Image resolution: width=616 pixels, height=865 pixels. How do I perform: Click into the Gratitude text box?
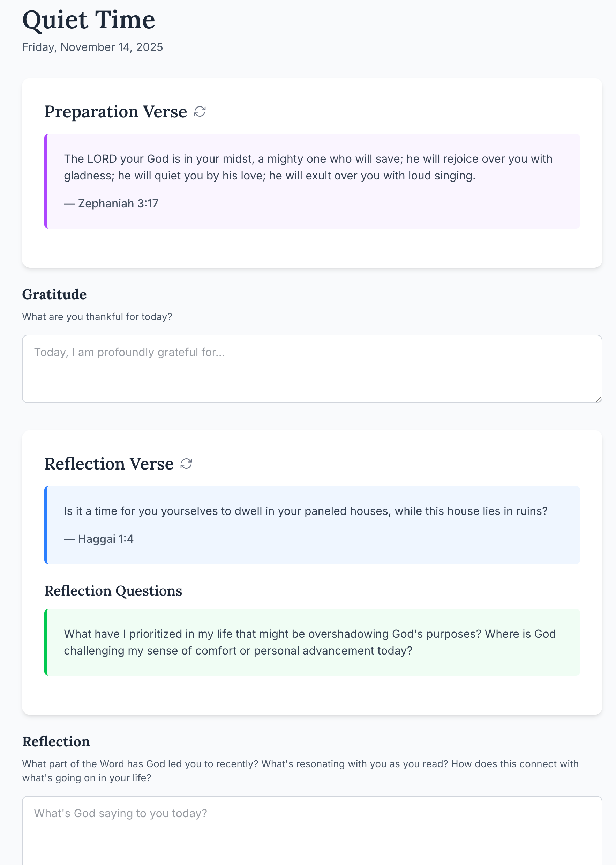click(x=311, y=368)
